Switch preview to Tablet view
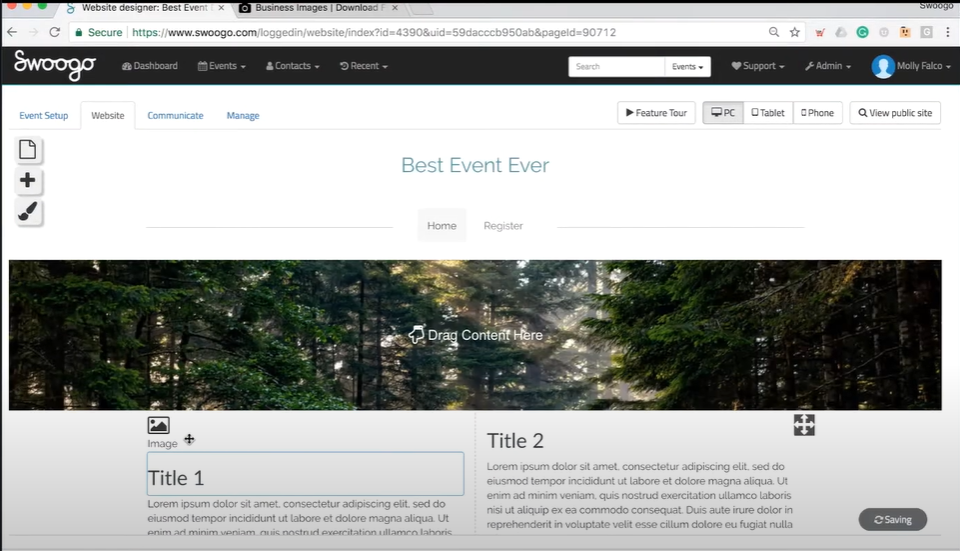 click(768, 113)
